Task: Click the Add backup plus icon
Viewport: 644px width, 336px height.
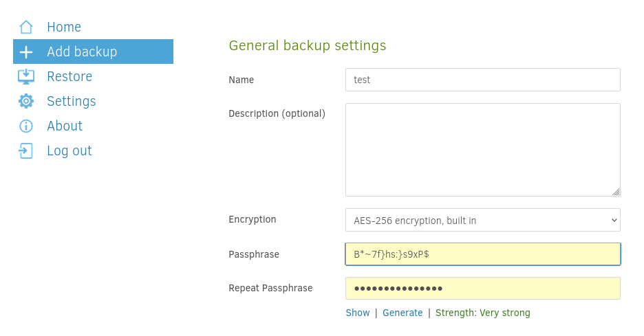Action: point(26,52)
